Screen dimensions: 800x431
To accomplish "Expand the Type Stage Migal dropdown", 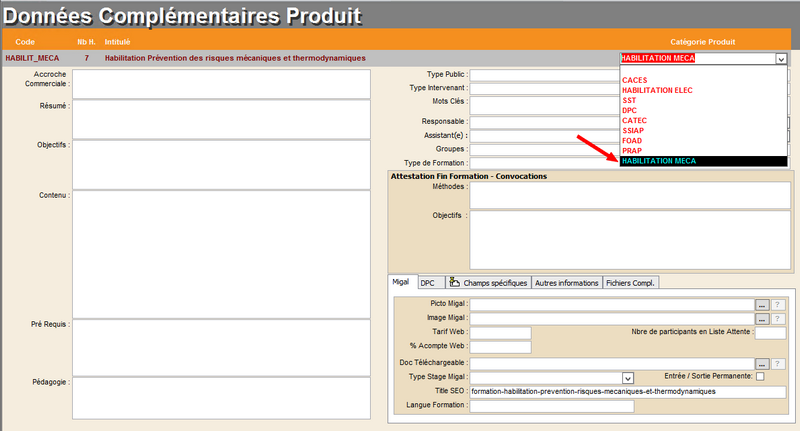I will tap(628, 378).
